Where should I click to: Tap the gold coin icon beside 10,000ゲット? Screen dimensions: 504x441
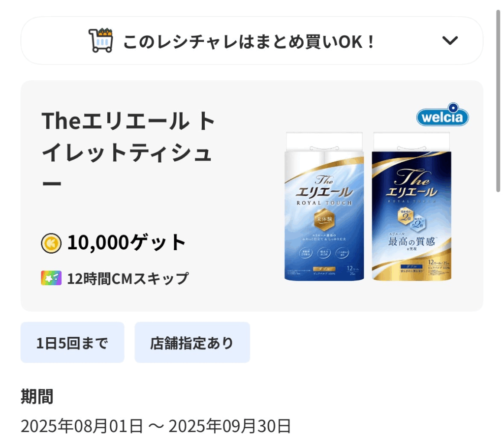click(51, 243)
